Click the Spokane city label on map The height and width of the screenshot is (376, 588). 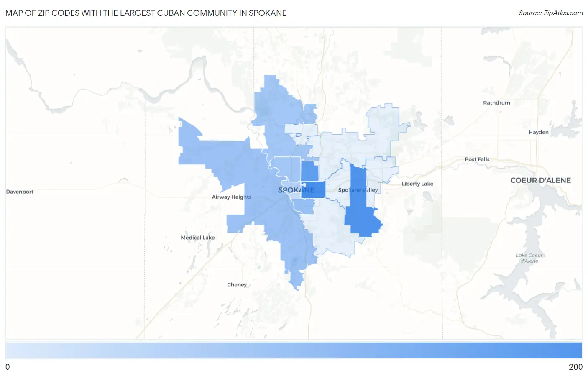296,190
